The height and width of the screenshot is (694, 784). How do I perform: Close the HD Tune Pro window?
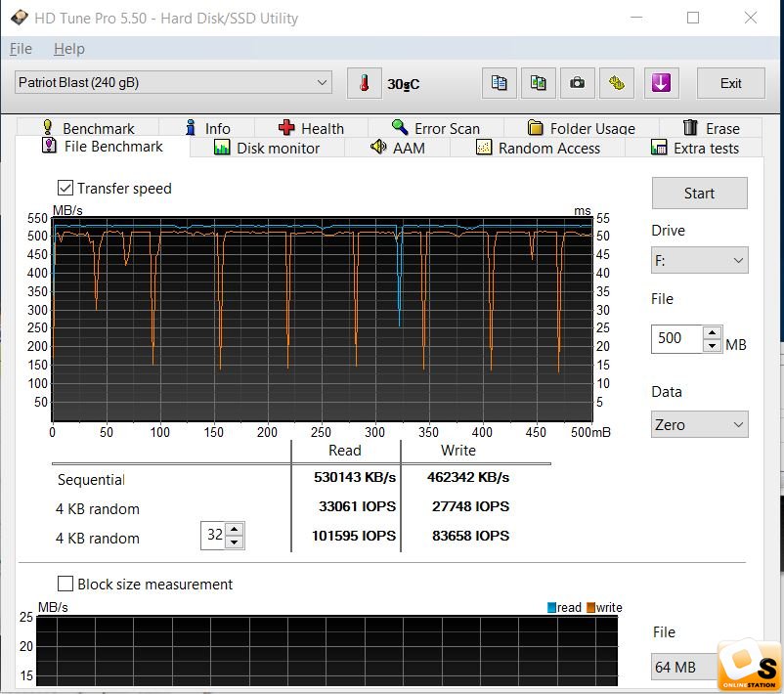(751, 18)
